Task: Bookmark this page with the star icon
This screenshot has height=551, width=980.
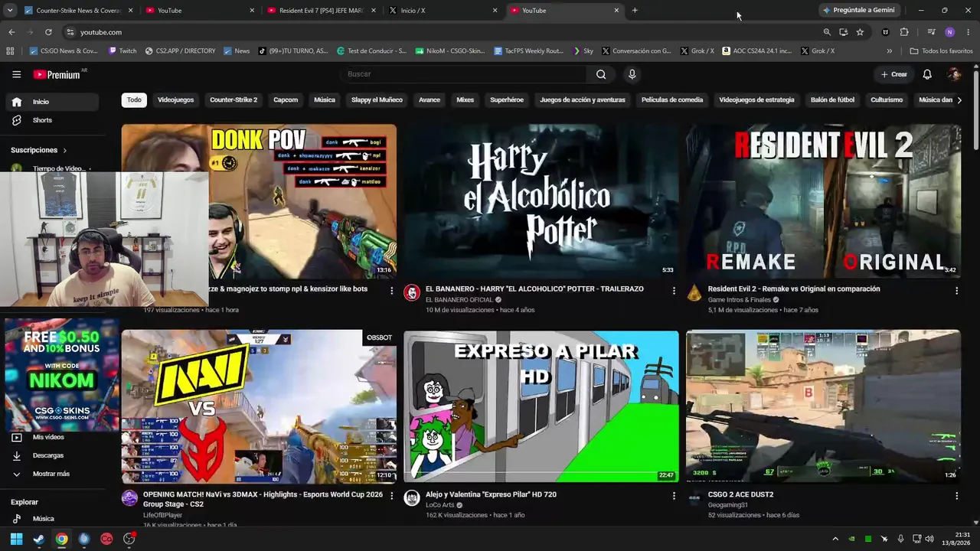Action: tap(860, 32)
